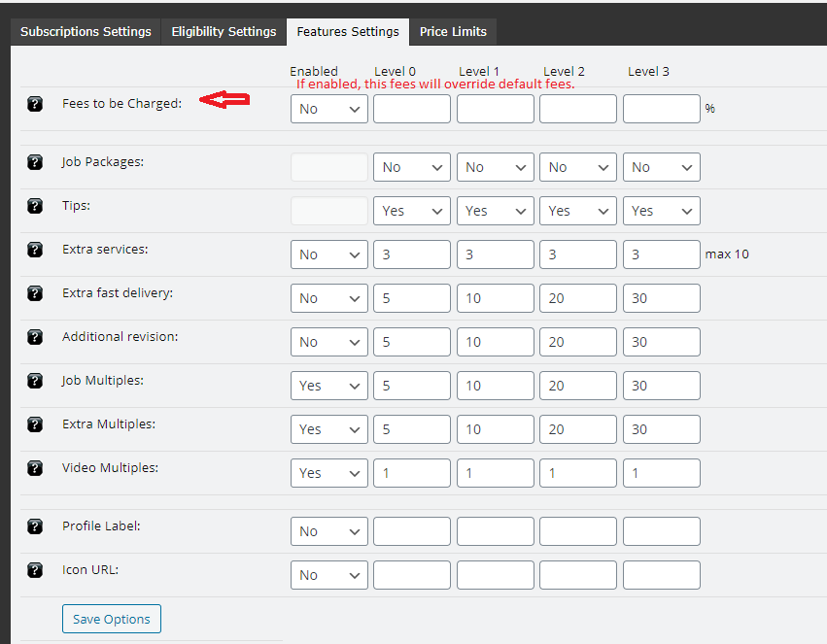Open Job Multiples enabled dropdown

[329, 387]
